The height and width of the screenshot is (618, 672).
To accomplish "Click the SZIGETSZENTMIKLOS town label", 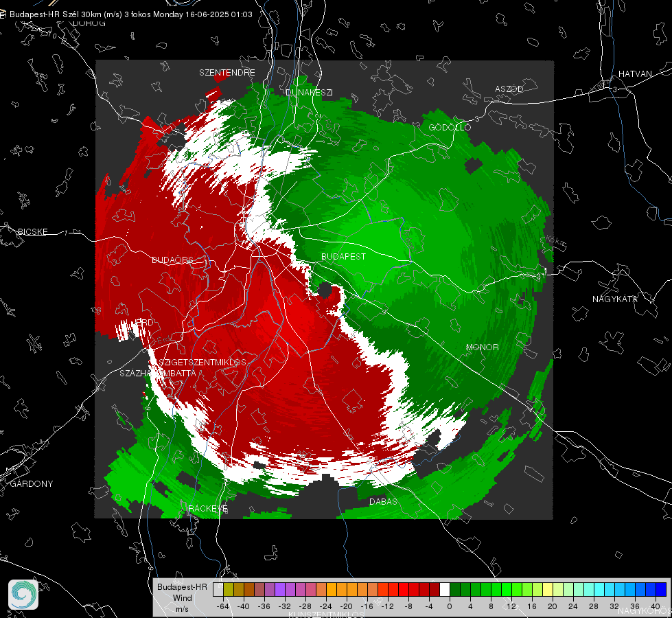I will pos(202,363).
